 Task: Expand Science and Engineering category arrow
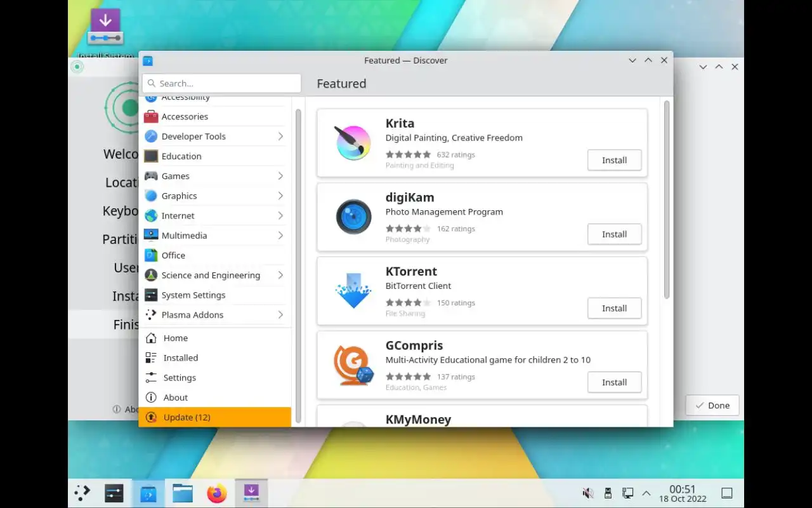[x=280, y=275]
